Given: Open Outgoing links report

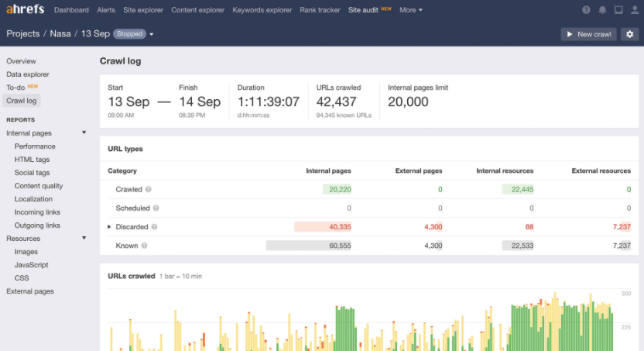Looking at the screenshot, I should pos(37,225).
